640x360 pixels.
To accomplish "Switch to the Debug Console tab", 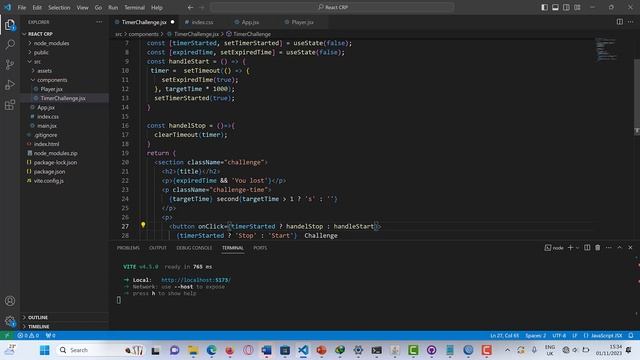I will tap(194, 248).
